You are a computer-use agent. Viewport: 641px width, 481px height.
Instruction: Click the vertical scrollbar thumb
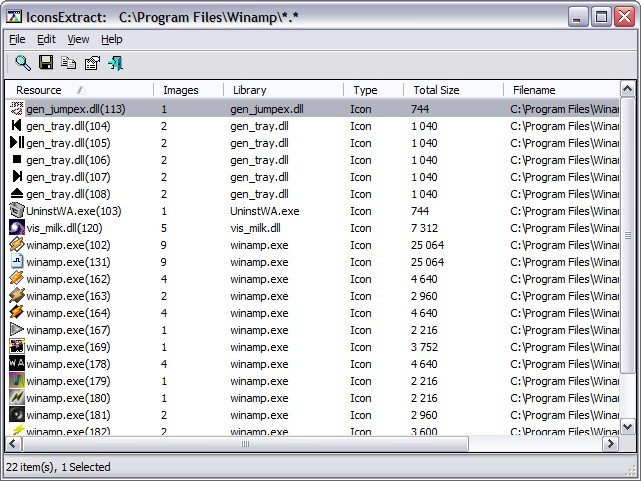pyautogui.click(x=628, y=235)
